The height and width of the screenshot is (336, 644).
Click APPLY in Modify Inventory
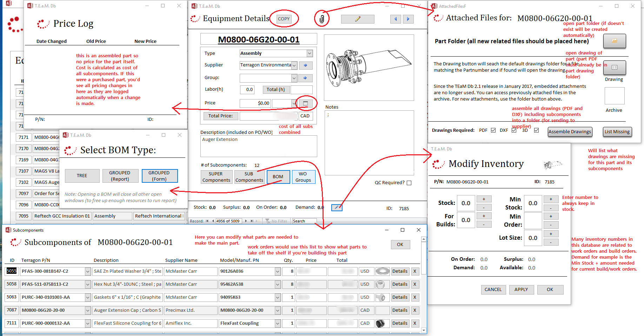(x=521, y=290)
